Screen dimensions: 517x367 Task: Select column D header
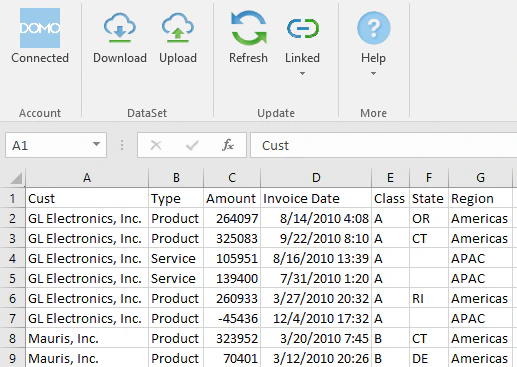(316, 178)
